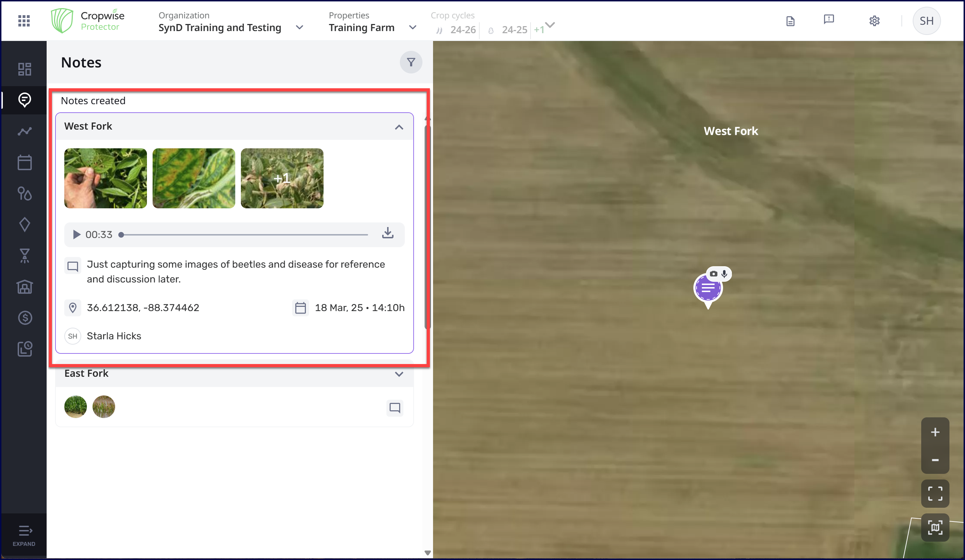
Task: Open the calendar icon in sidebar
Action: tap(24, 163)
